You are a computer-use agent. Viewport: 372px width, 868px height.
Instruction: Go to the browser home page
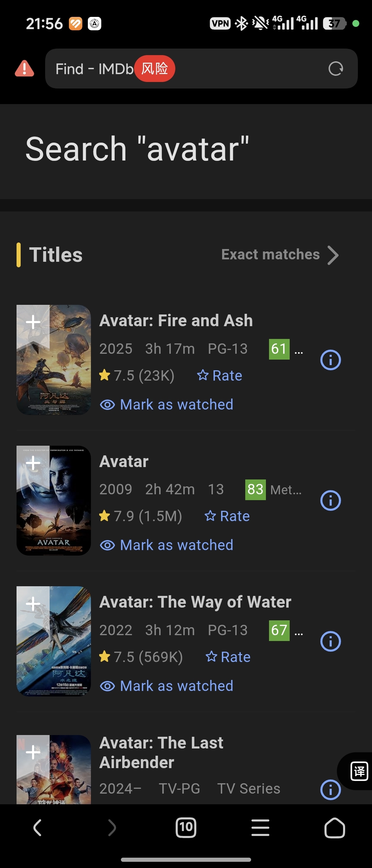[334, 828]
